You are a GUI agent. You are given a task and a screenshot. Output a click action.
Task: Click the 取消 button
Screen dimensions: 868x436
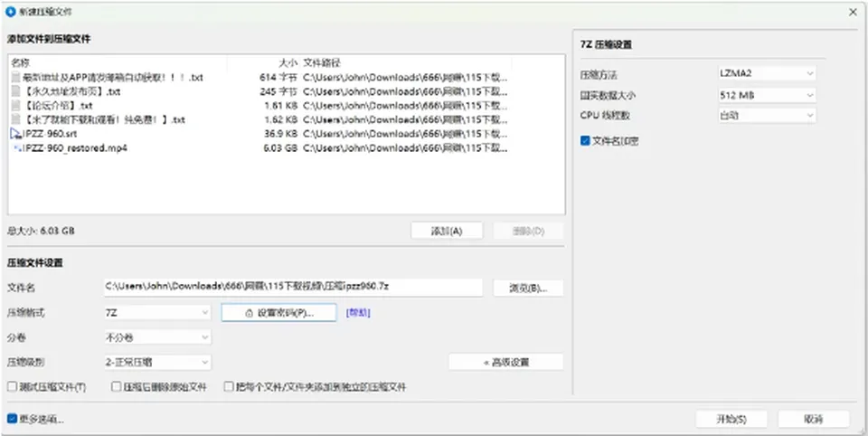pyautogui.click(x=813, y=419)
